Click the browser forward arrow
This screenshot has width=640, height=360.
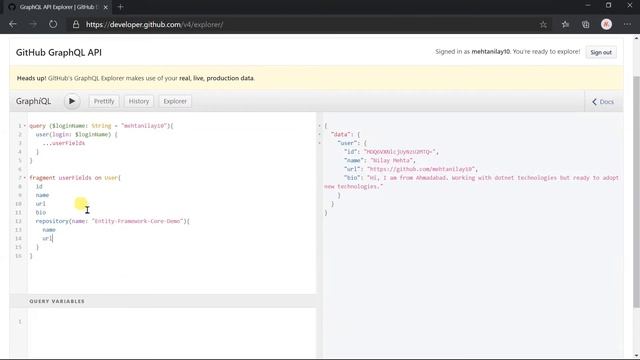pyautogui.click(x=33, y=24)
